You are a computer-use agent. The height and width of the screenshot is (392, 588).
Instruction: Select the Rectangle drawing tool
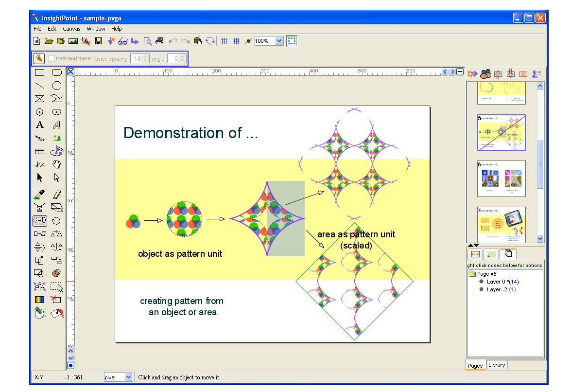[40, 73]
